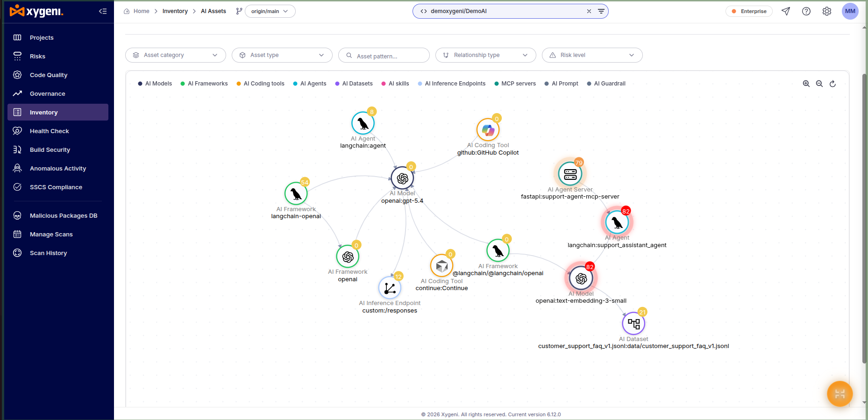The image size is (868, 420).
Task: Click the Enterprise badge
Action: [749, 11]
